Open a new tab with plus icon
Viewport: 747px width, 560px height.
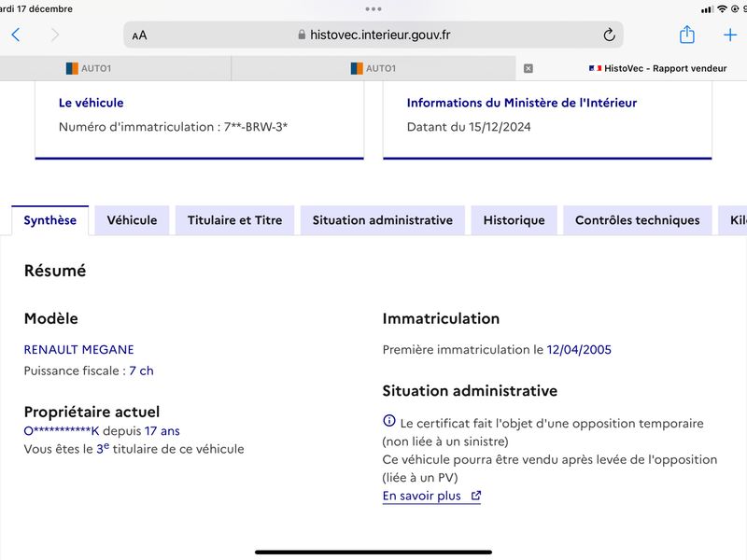click(730, 35)
